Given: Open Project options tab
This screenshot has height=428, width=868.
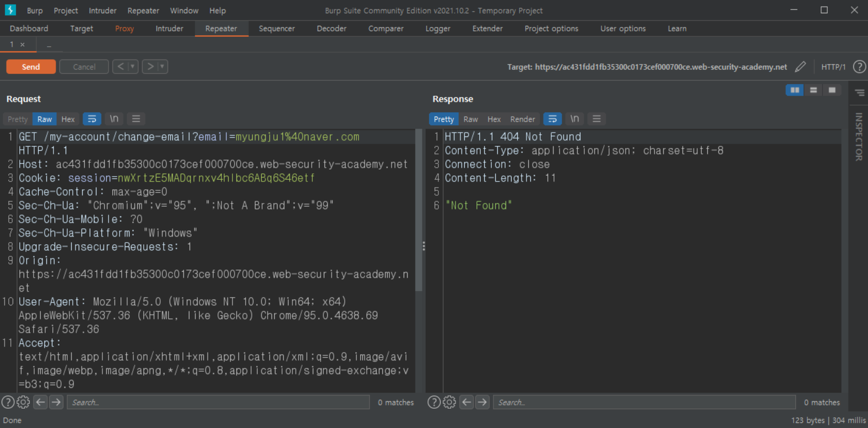Looking at the screenshot, I should pos(551,29).
